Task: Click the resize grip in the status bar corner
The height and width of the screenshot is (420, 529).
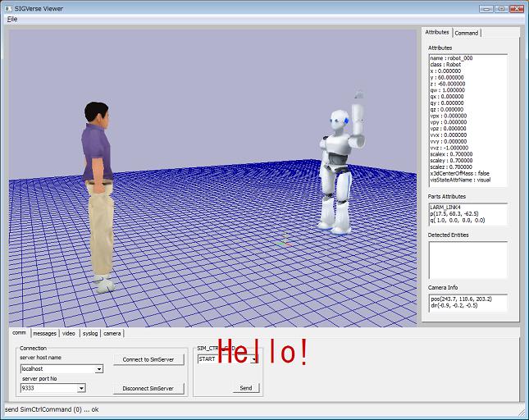Action: [522, 413]
